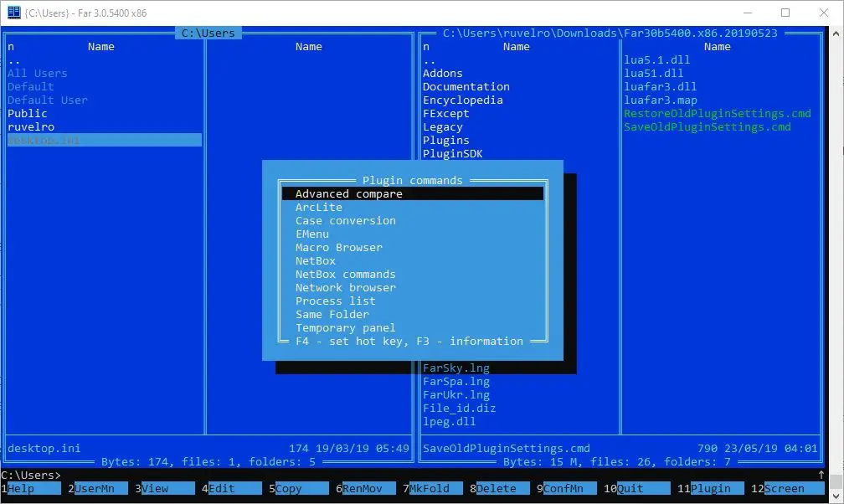Select the File_id.diz file
This screenshot has height=504, width=844.
(459, 409)
